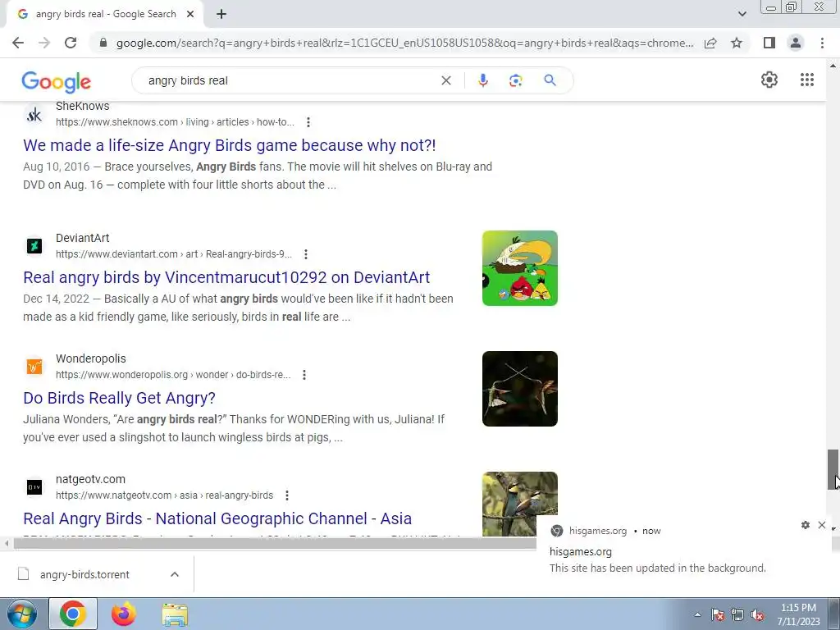
Task: Select the angry birds real tab
Action: (106, 14)
